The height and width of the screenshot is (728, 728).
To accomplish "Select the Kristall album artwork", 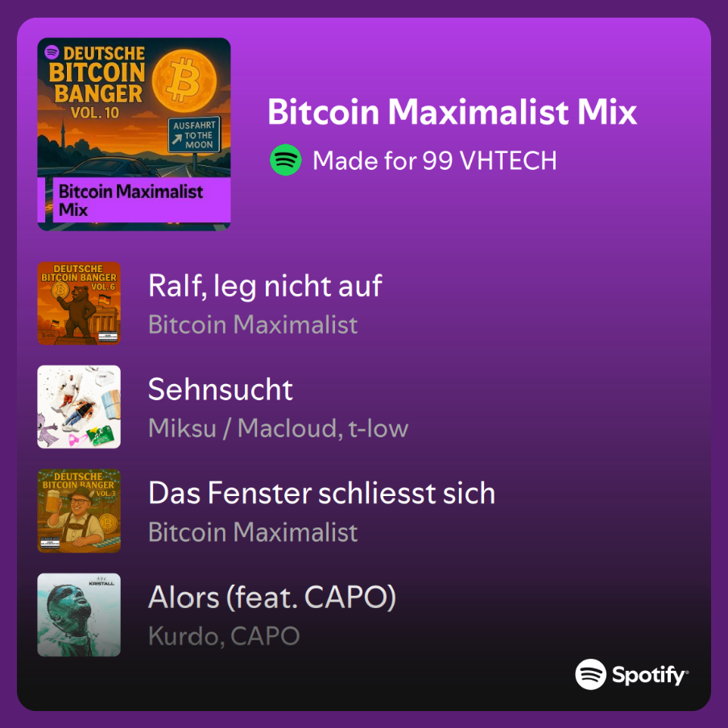I will pos(79,614).
